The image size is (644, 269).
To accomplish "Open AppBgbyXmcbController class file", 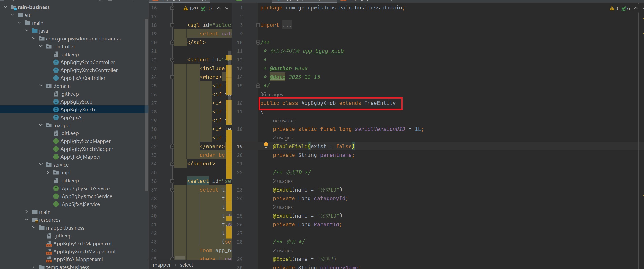I will click(89, 70).
